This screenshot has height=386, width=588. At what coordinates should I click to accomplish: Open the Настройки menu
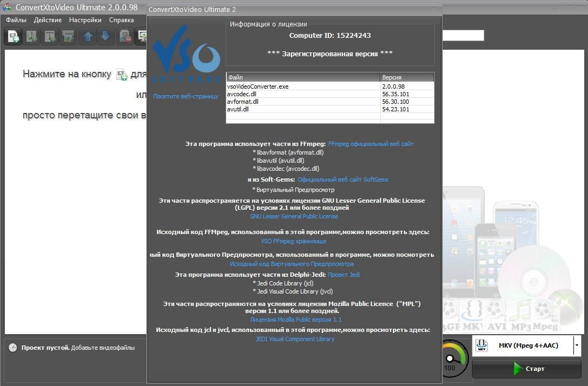85,20
